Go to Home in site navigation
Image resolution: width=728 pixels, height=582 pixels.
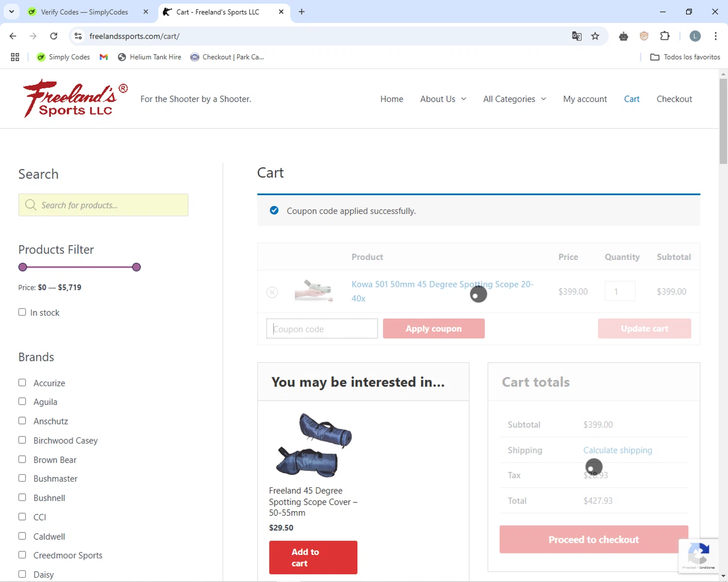(x=392, y=99)
